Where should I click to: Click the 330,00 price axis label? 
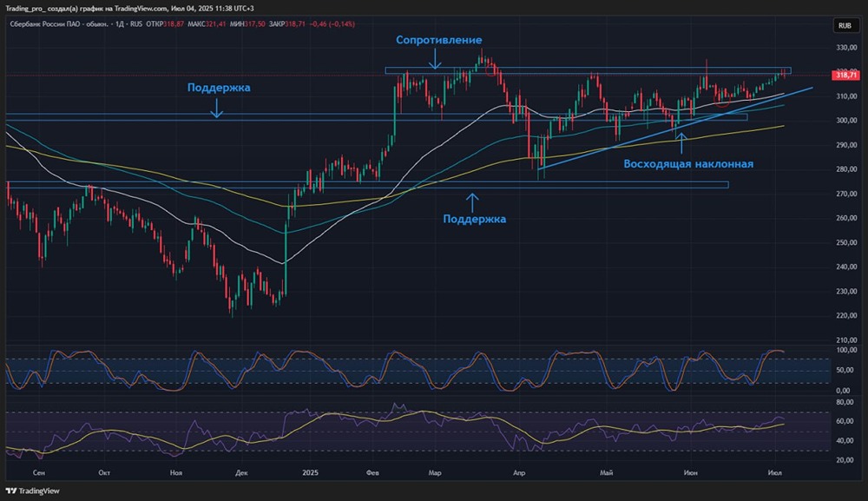point(846,48)
